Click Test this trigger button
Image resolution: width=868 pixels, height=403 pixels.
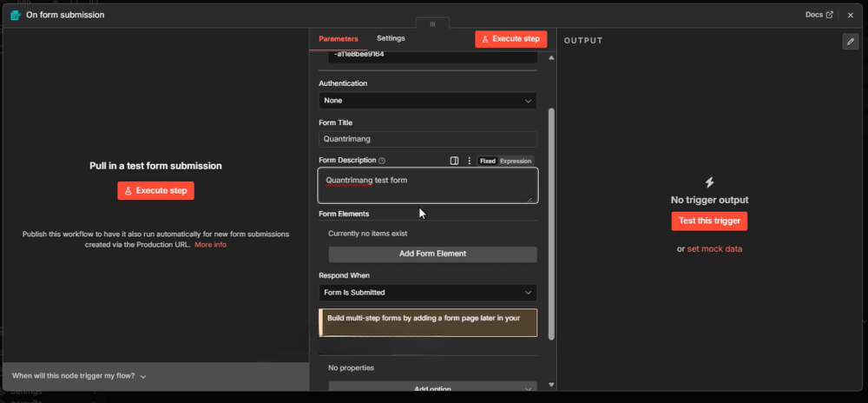pos(709,221)
